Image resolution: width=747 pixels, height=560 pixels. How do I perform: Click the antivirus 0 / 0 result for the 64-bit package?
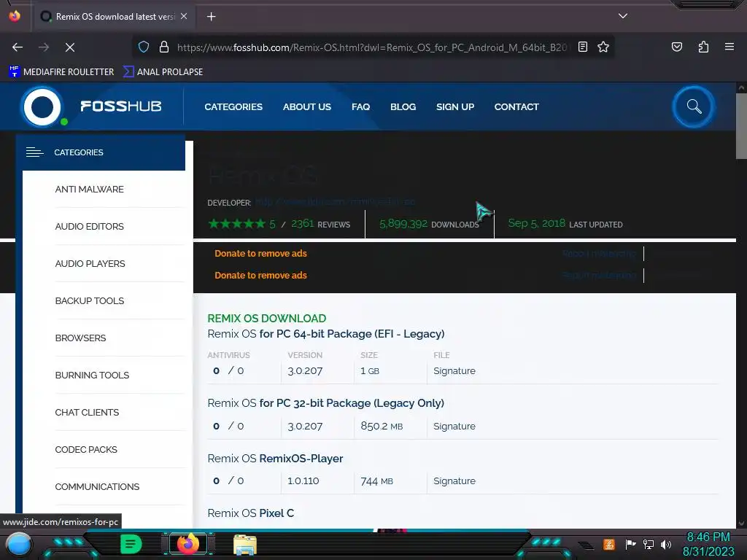point(228,370)
